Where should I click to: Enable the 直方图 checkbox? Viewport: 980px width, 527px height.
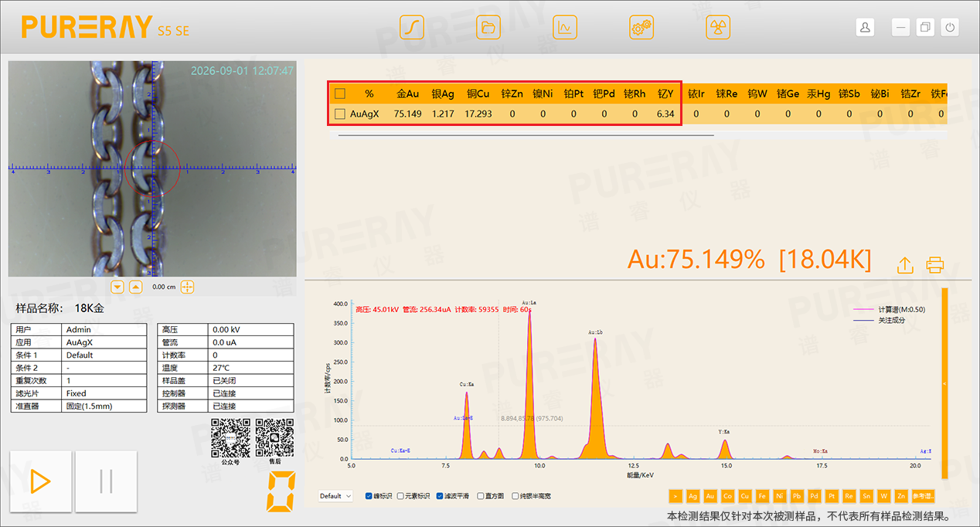[x=481, y=496]
